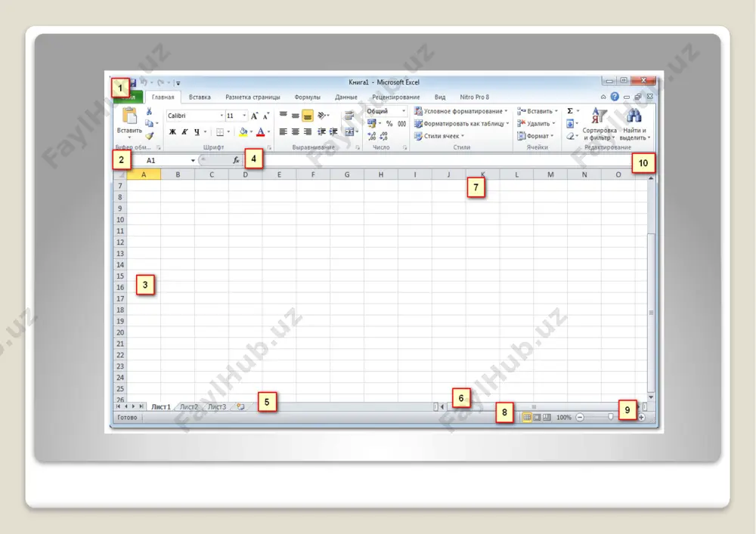The height and width of the screenshot is (534, 756).
Task: Click Удалить button in Ячейки group
Action: [536, 123]
